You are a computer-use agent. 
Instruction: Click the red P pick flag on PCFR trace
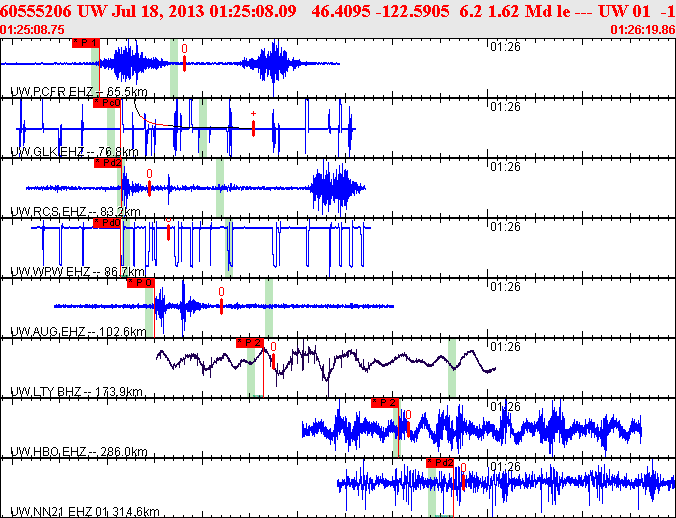point(87,43)
